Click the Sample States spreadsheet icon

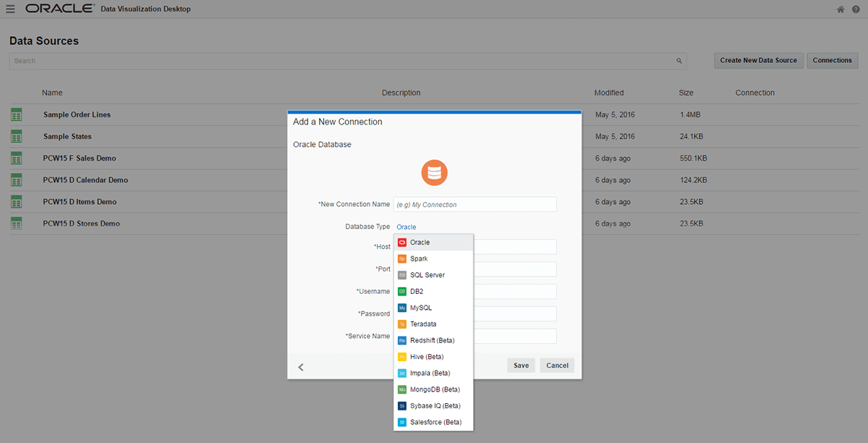coord(17,136)
